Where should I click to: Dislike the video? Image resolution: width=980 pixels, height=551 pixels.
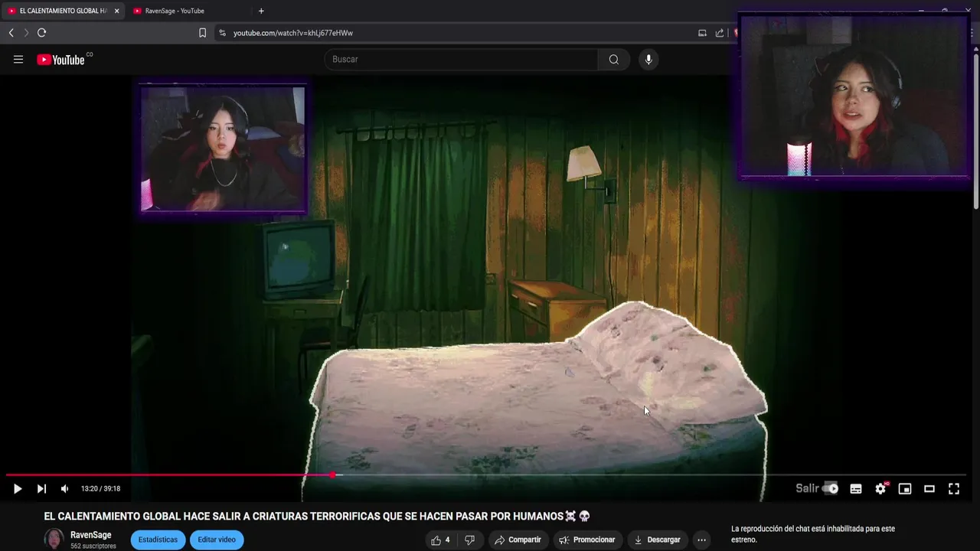(x=470, y=540)
